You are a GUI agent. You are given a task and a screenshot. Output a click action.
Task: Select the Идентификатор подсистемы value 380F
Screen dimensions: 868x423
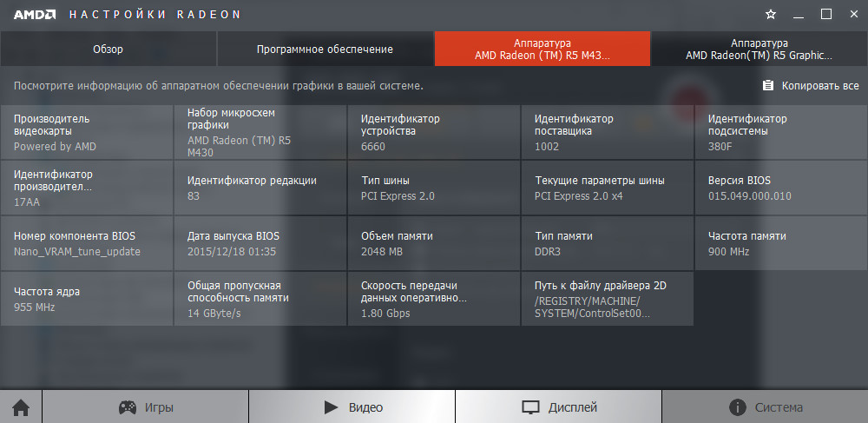pyautogui.click(x=720, y=147)
